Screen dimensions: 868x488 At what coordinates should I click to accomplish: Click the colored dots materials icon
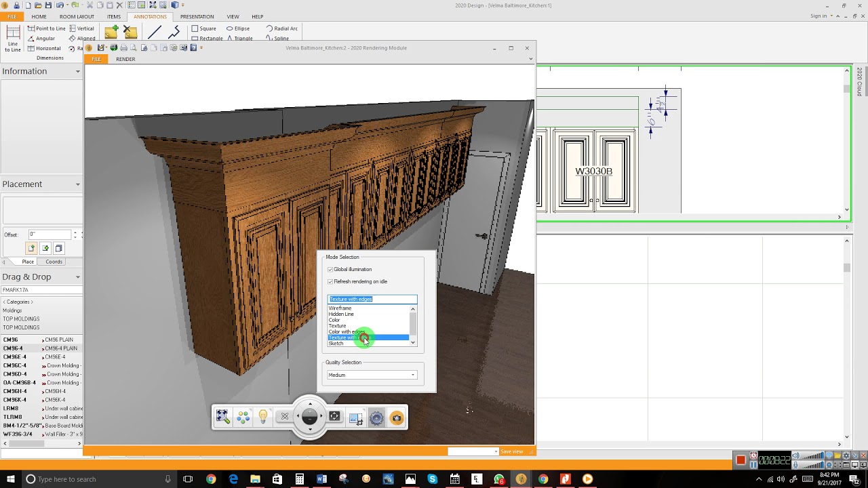point(243,418)
